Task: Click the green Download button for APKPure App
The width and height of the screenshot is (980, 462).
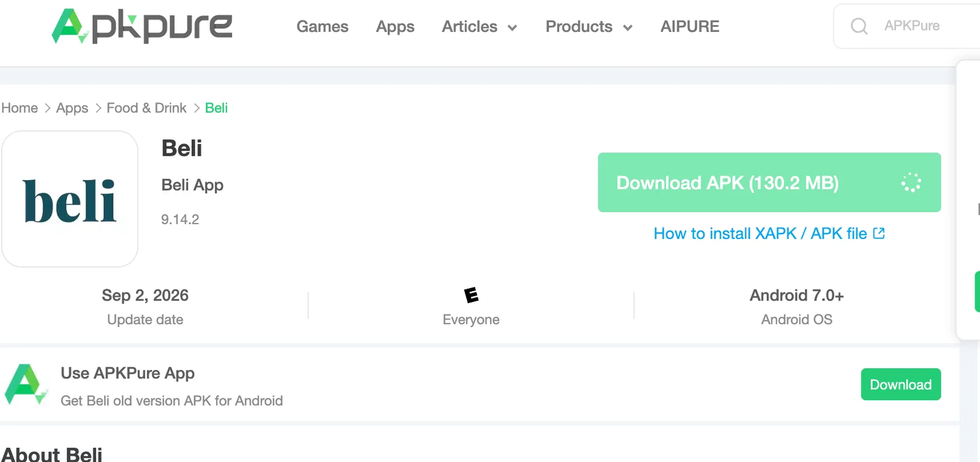Action: 901,384
